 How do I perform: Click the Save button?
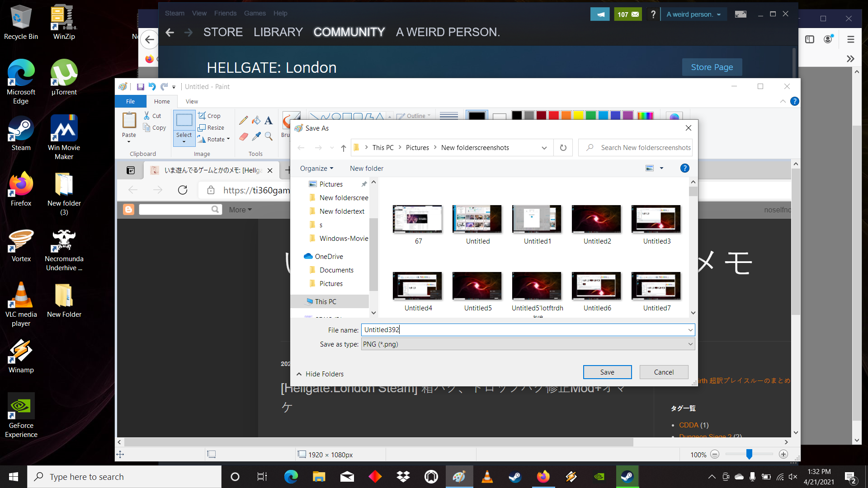607,372
